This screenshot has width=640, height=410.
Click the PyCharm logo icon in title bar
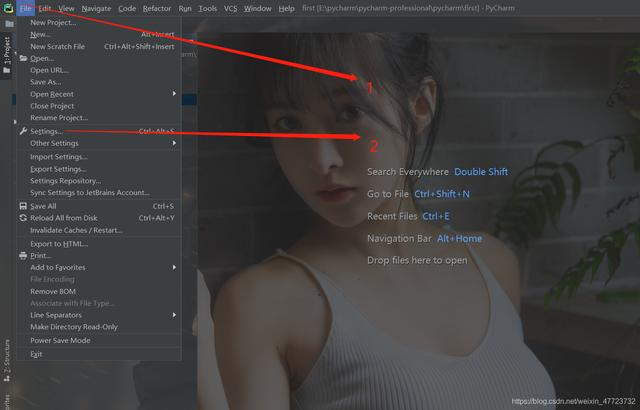click(x=7, y=8)
